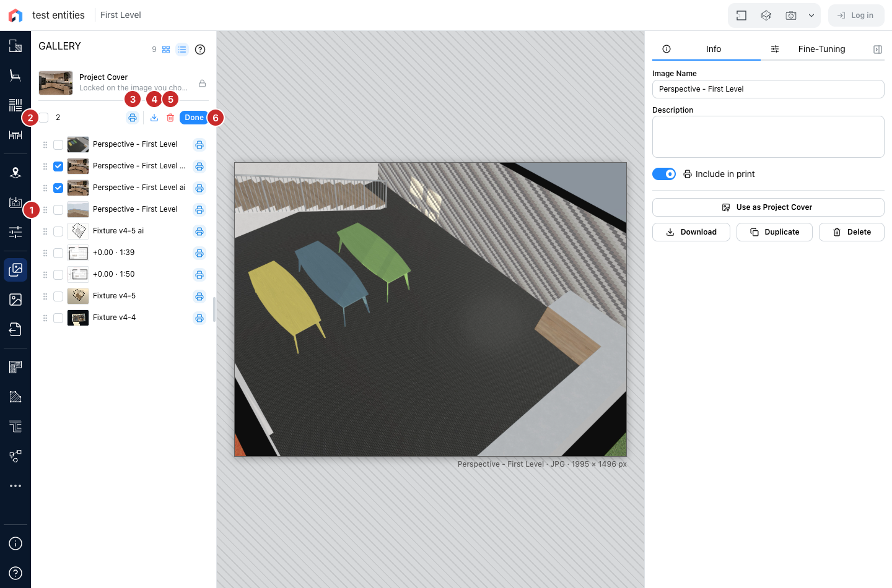Toggle Include in print switch
This screenshot has height=588, width=892.
click(x=664, y=174)
